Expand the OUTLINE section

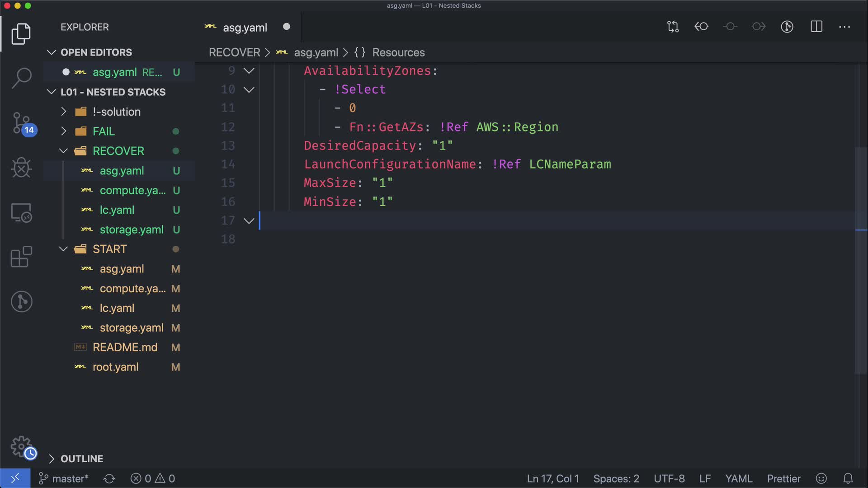82,459
